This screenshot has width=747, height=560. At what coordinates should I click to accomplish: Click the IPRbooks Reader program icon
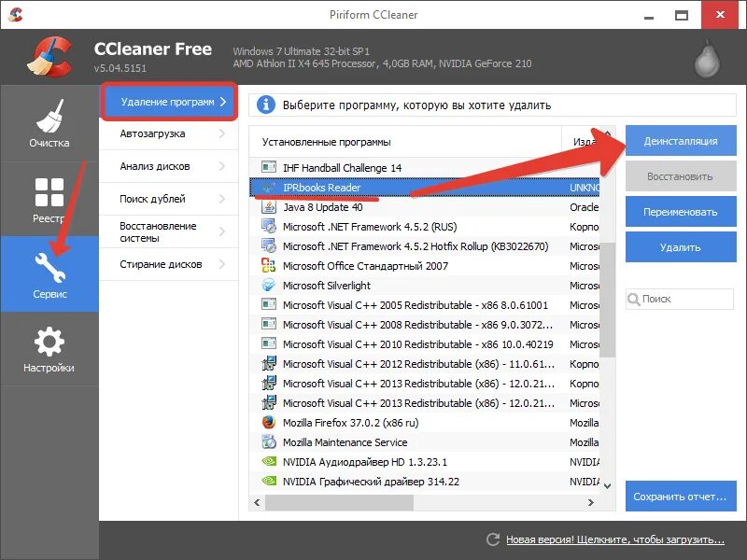pyautogui.click(x=269, y=188)
